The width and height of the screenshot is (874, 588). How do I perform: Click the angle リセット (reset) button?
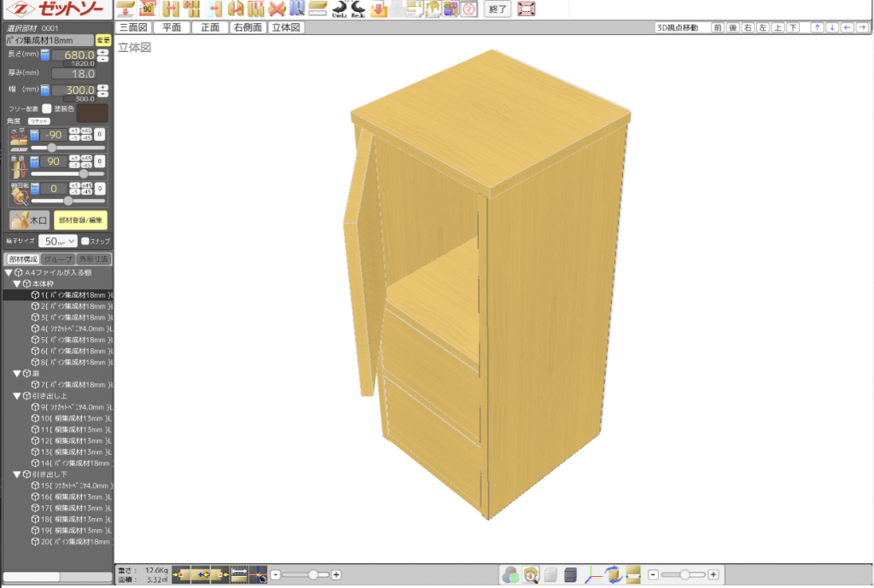point(39,121)
